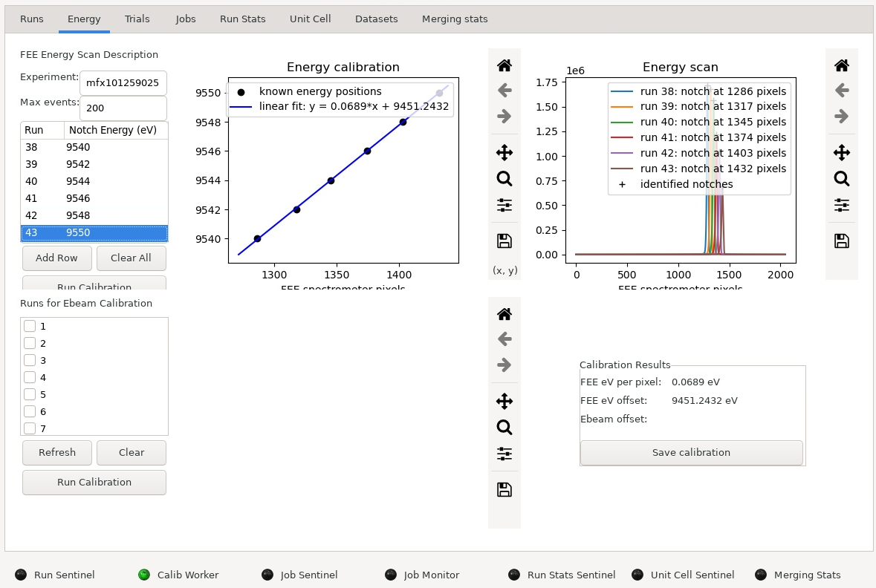Reset Energy calibration plot view with Home icon
This screenshot has width=876, height=588.
(x=504, y=65)
